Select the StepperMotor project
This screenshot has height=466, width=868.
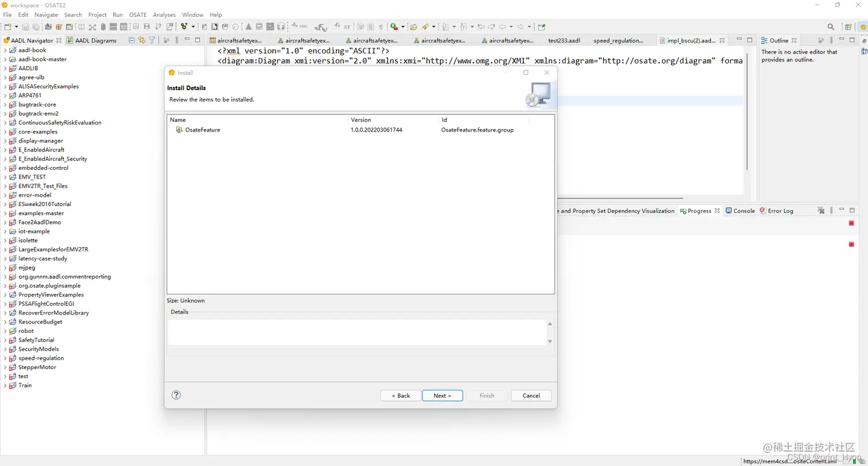tap(37, 367)
